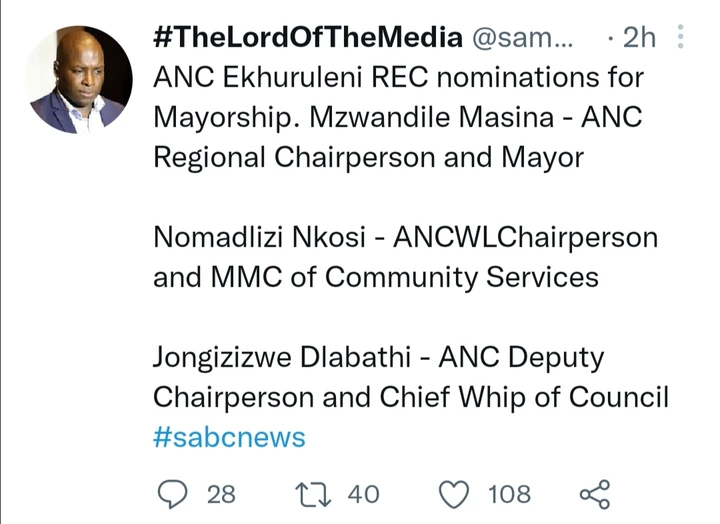
Task: Open #TheLordOfTheMedia display name
Action: [308, 37]
